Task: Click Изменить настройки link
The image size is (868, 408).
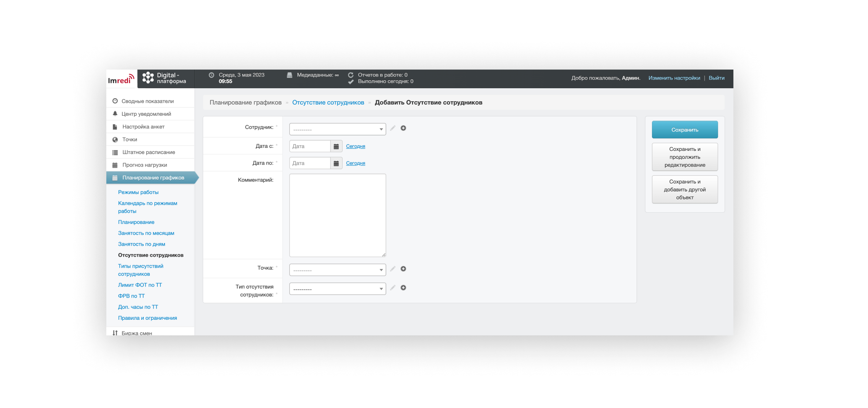Action: pos(674,78)
